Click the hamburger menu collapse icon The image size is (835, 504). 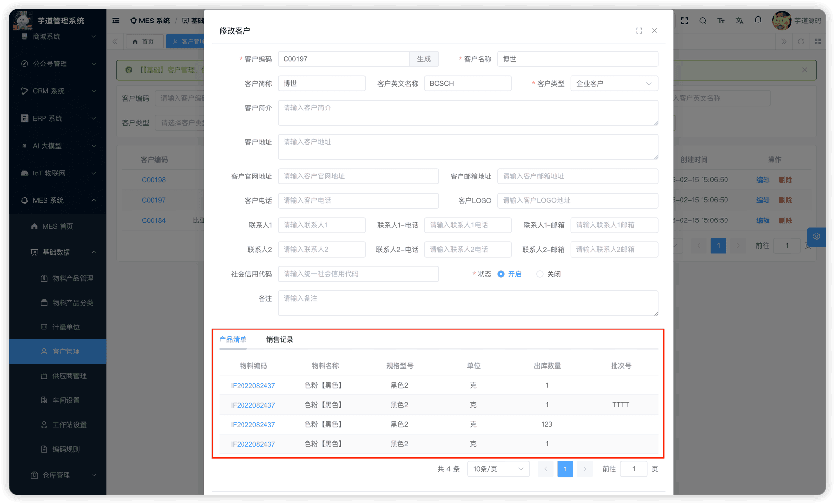[116, 21]
